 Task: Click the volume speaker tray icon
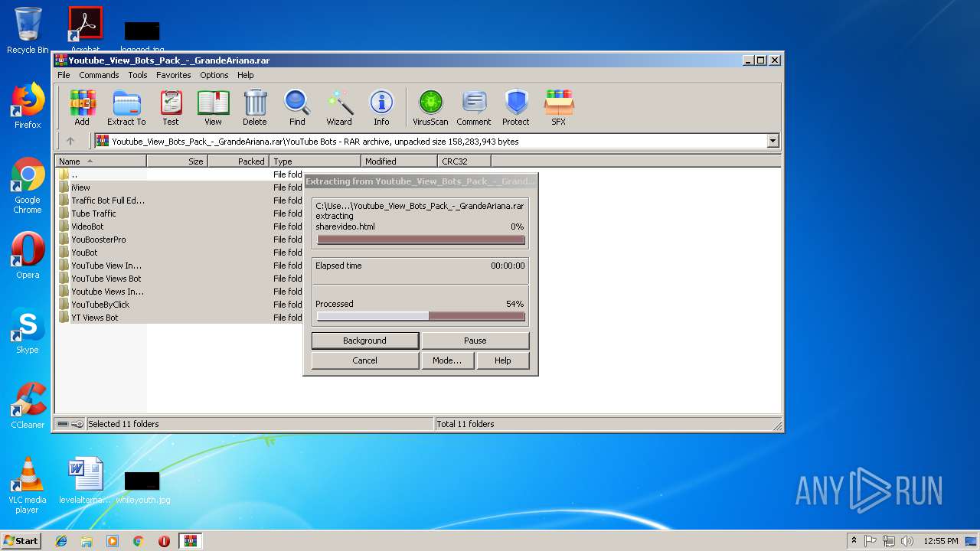(907, 541)
